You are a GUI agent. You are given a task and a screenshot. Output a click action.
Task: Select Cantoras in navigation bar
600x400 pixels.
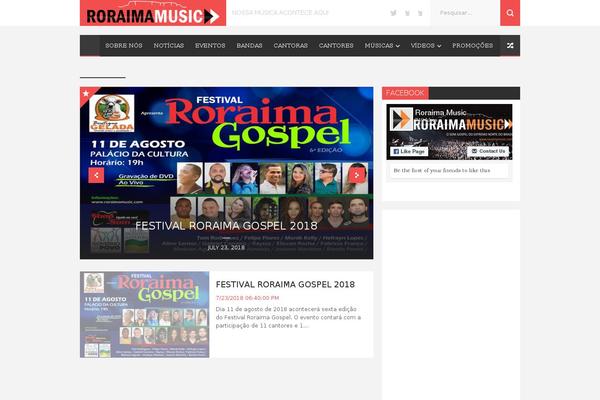290,46
